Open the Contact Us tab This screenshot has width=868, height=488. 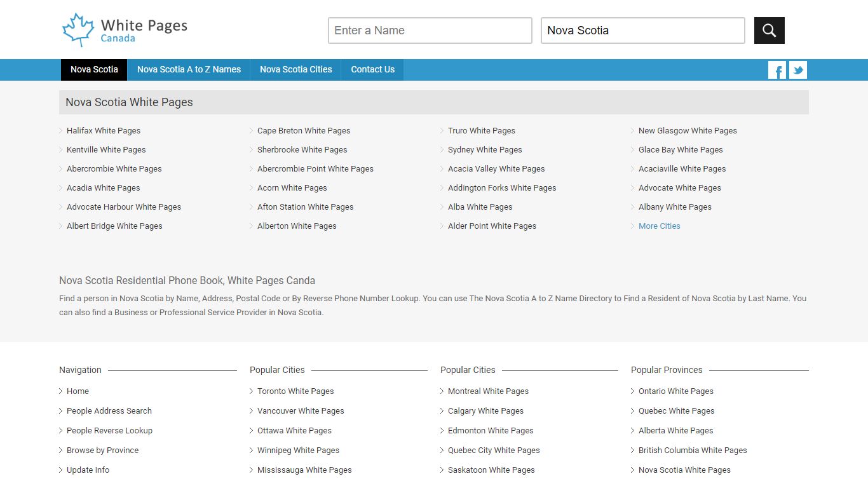(x=373, y=70)
